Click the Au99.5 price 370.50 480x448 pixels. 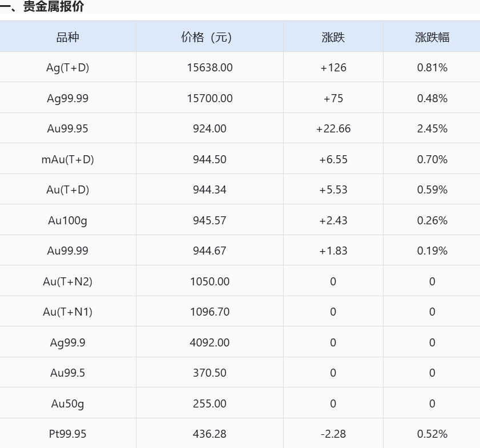(x=209, y=373)
